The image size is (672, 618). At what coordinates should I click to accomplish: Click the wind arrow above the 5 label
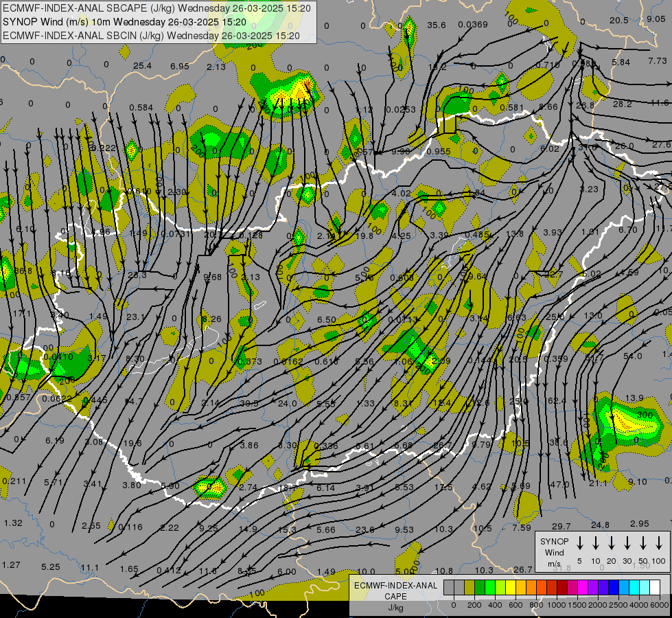pyautogui.click(x=580, y=543)
